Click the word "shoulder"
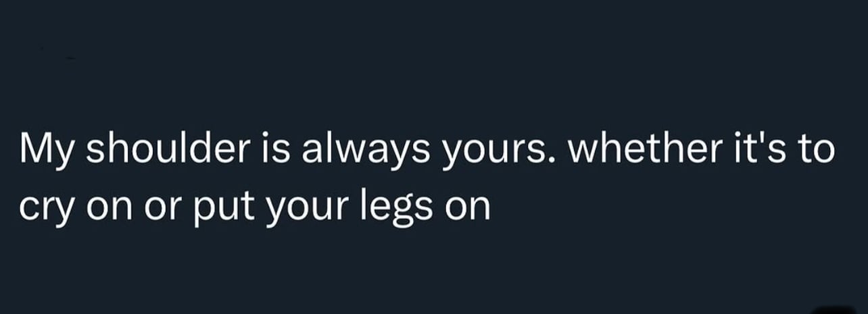The height and width of the screenshot is (314, 868). pos(168,149)
